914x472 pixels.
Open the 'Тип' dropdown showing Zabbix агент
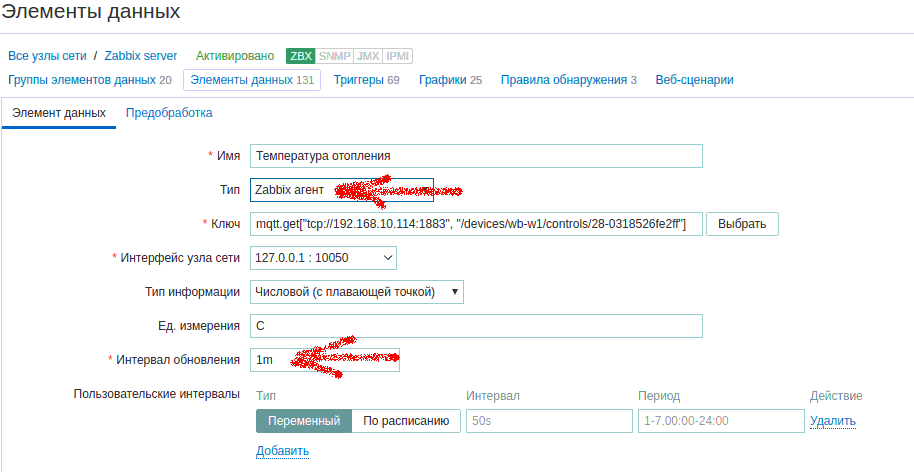click(342, 190)
